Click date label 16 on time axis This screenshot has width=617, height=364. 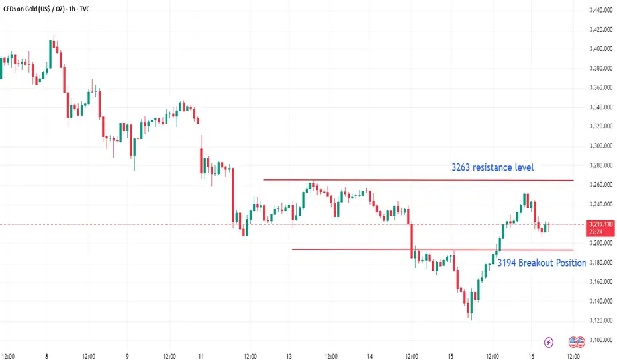pyautogui.click(x=531, y=357)
